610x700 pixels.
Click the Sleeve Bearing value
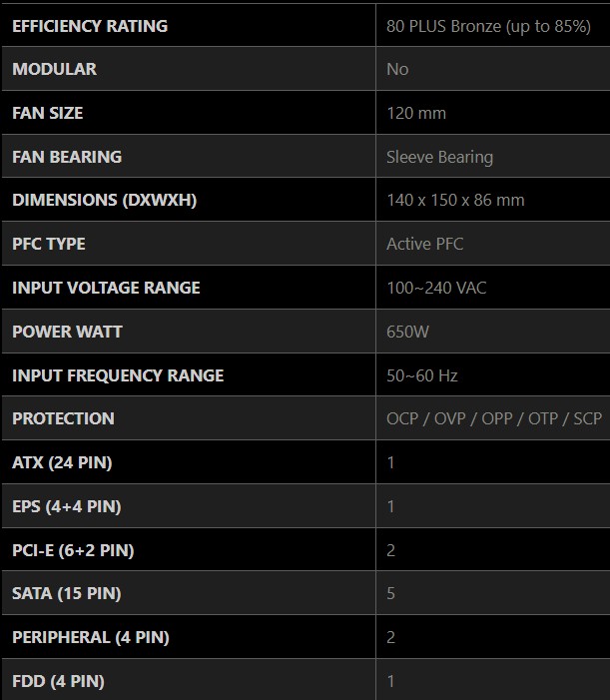(439, 157)
